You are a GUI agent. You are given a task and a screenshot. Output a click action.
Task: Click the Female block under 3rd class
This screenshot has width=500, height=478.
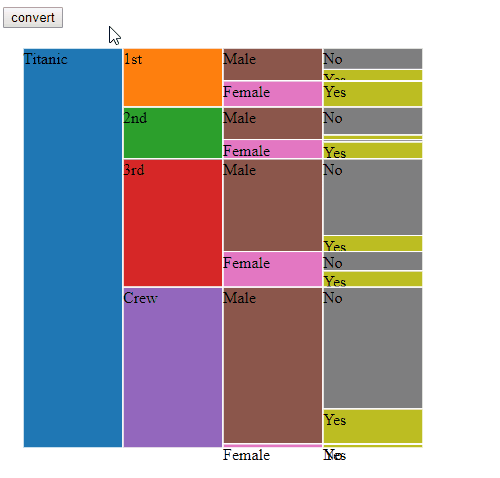pyautogui.click(x=273, y=269)
